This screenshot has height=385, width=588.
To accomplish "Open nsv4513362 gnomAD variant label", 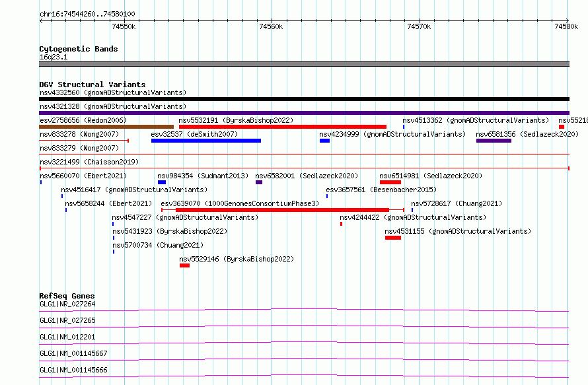I will (476, 120).
